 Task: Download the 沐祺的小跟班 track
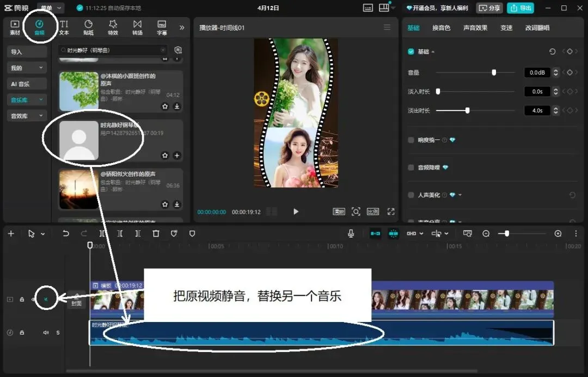coord(177,107)
